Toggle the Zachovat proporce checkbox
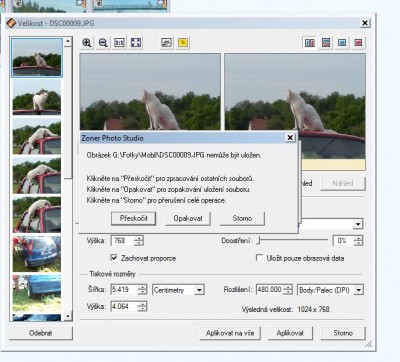 pos(114,258)
